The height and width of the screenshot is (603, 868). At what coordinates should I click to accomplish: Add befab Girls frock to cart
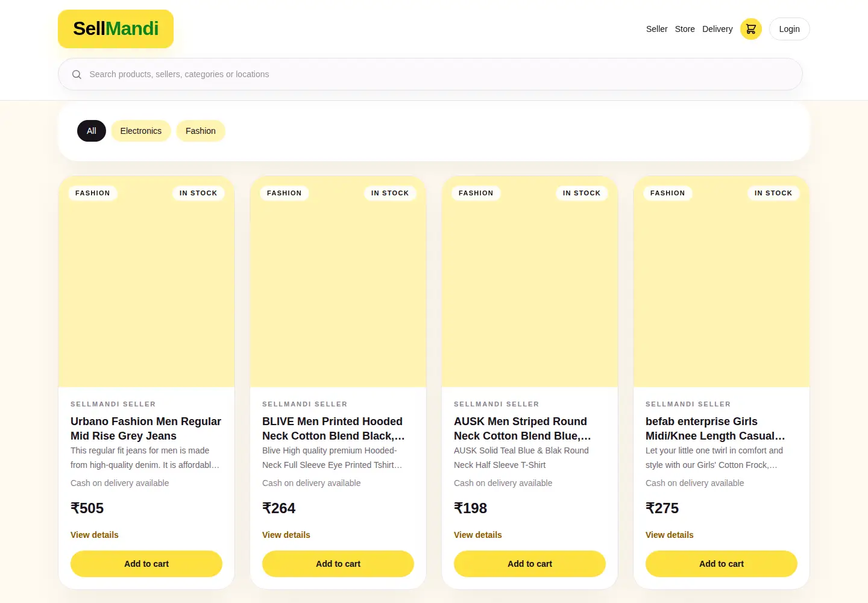722,564
